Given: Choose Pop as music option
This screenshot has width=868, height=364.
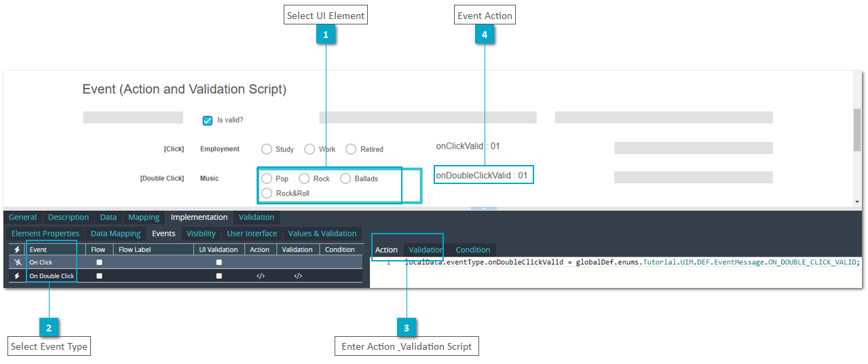Looking at the screenshot, I should [x=267, y=179].
